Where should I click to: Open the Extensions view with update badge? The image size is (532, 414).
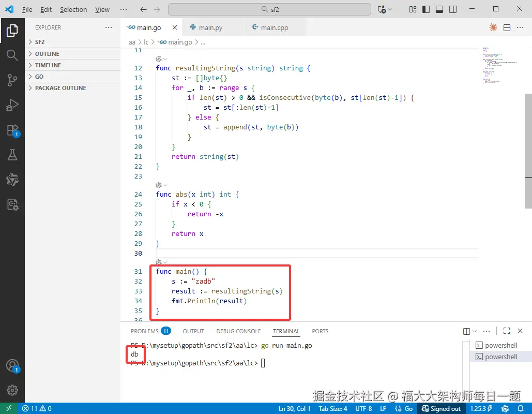13,130
